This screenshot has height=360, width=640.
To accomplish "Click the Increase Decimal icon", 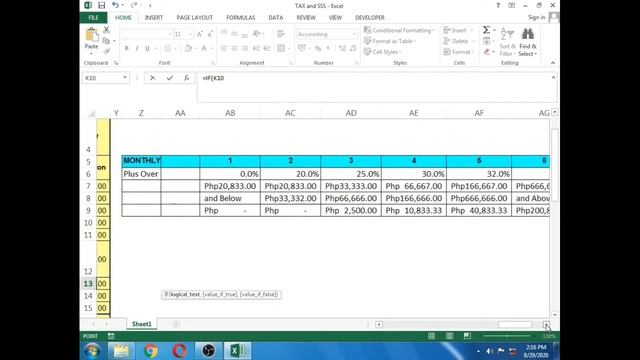I will (x=342, y=49).
